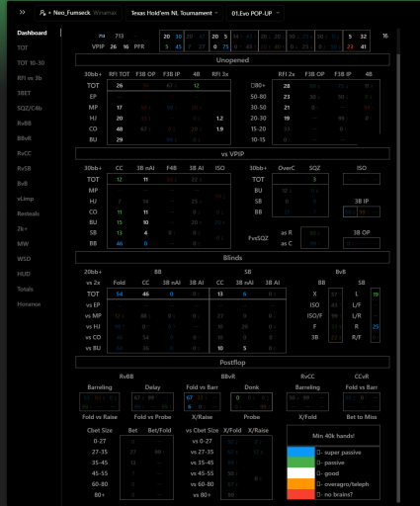Viewport: 420px width, 506px height.
Task: Open the 2k+ tab
Action: point(22,228)
